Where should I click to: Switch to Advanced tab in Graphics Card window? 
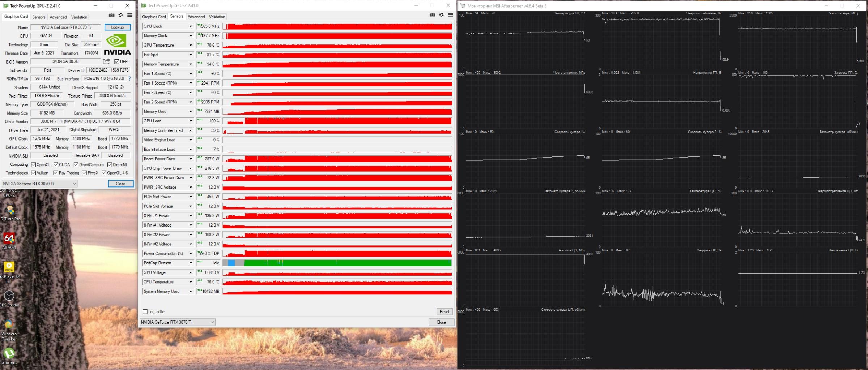coord(58,17)
